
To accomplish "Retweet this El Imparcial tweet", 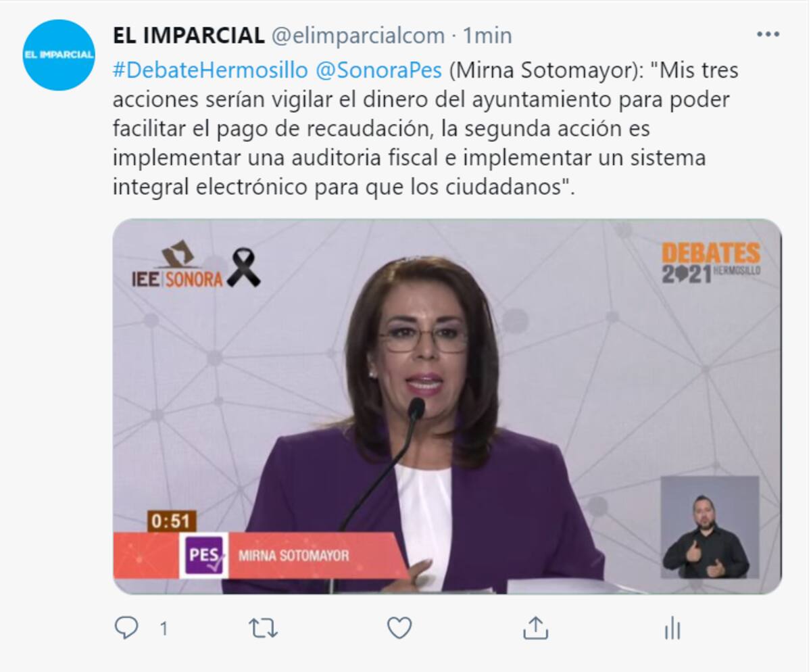I will point(263,629).
